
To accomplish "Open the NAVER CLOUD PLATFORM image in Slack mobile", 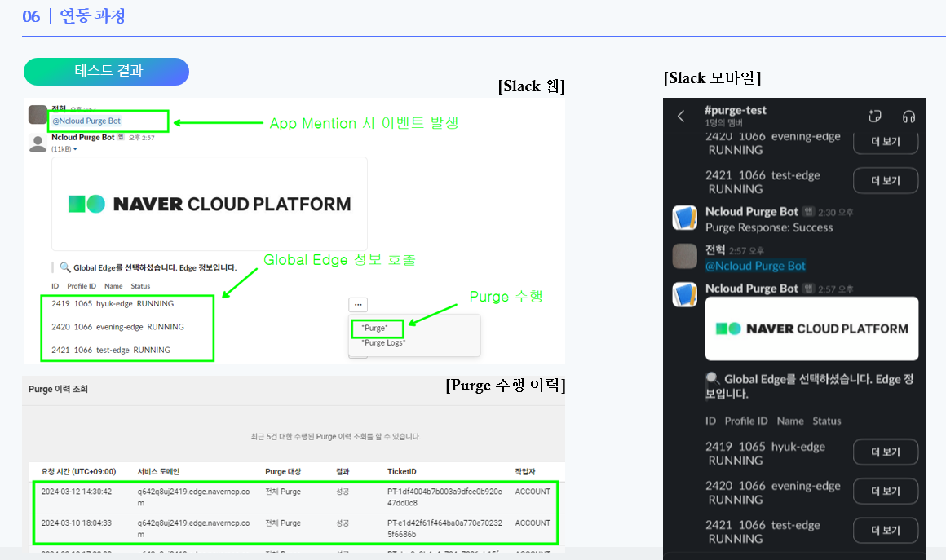I will [811, 329].
